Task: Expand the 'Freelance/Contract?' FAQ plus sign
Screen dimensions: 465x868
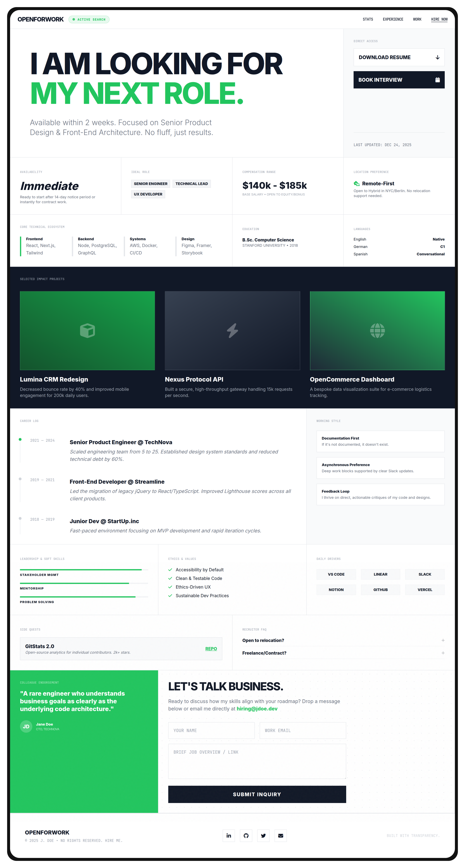Action: [443, 653]
